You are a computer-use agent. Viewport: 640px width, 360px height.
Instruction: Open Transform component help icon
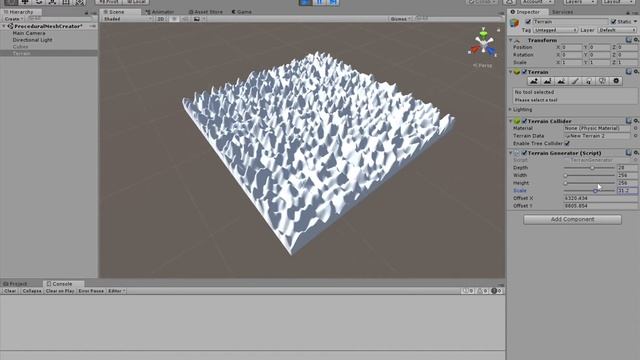click(629, 40)
